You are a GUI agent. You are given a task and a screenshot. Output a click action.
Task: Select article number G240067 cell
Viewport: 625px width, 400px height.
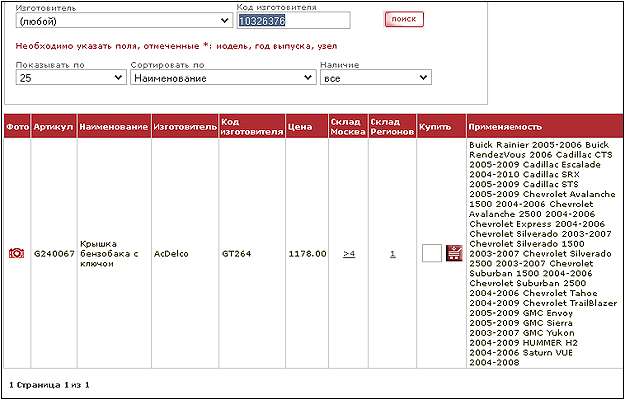[53, 254]
